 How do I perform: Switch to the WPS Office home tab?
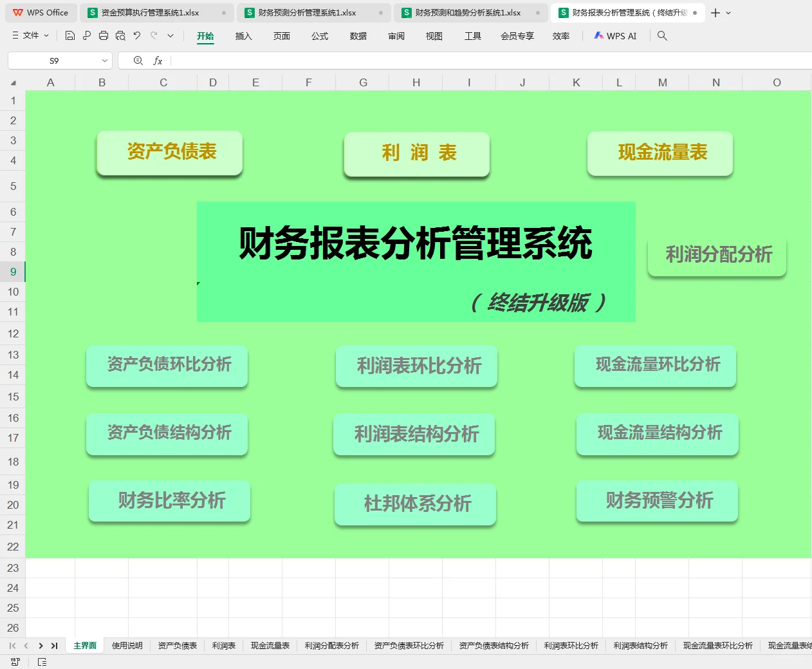point(41,13)
